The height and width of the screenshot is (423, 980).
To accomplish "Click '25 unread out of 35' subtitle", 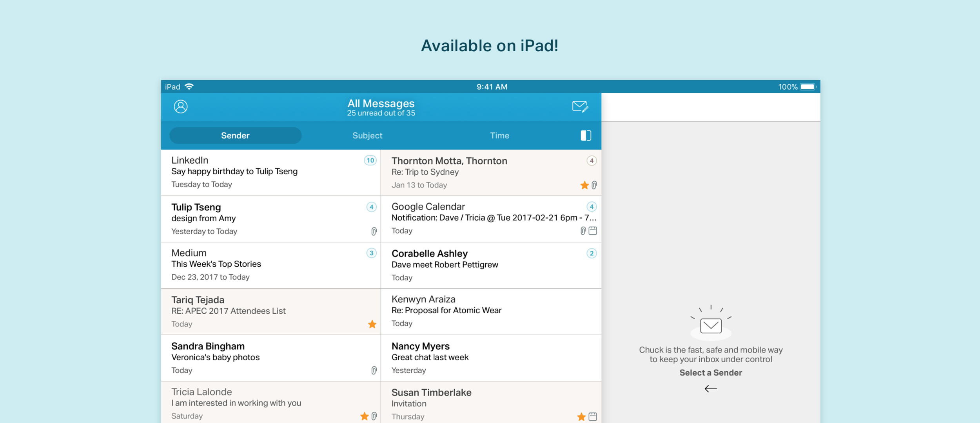I will [381, 113].
